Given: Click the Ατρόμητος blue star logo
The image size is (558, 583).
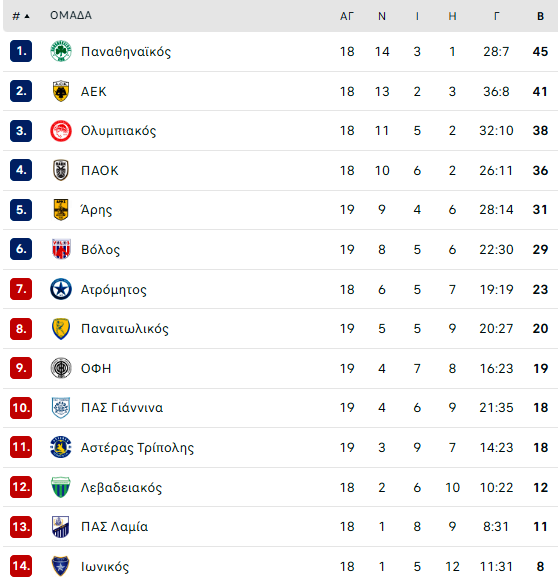Looking at the screenshot, I should pos(61,289).
